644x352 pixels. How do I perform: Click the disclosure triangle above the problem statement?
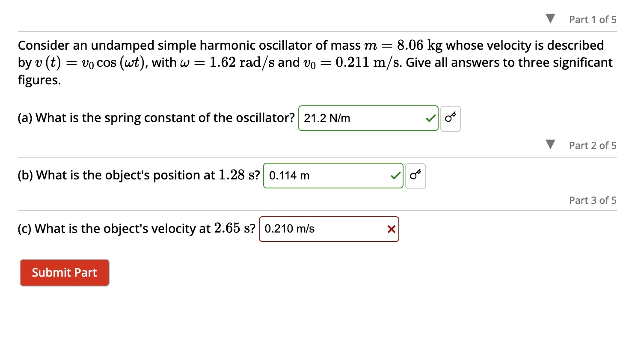(x=550, y=18)
